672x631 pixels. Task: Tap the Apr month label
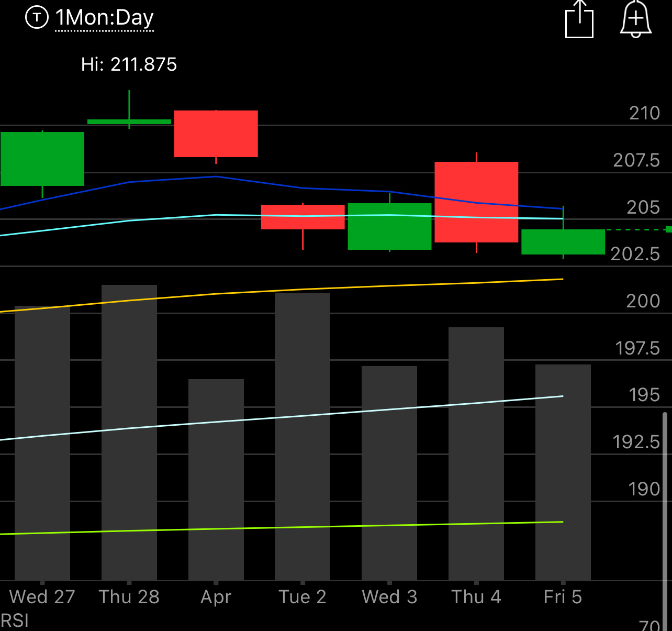(x=216, y=597)
